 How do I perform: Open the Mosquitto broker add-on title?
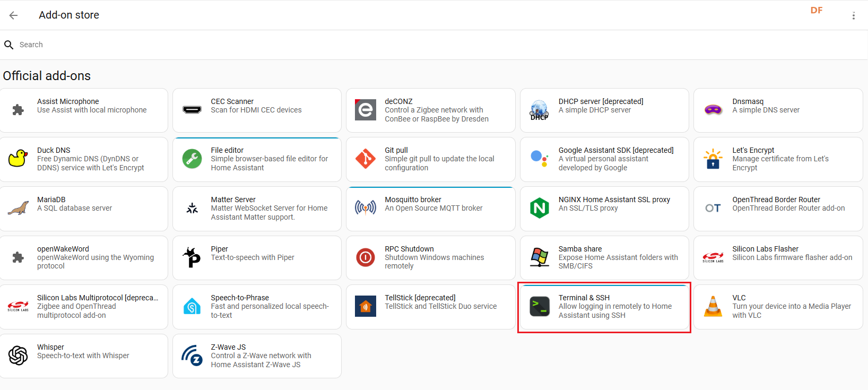(413, 200)
